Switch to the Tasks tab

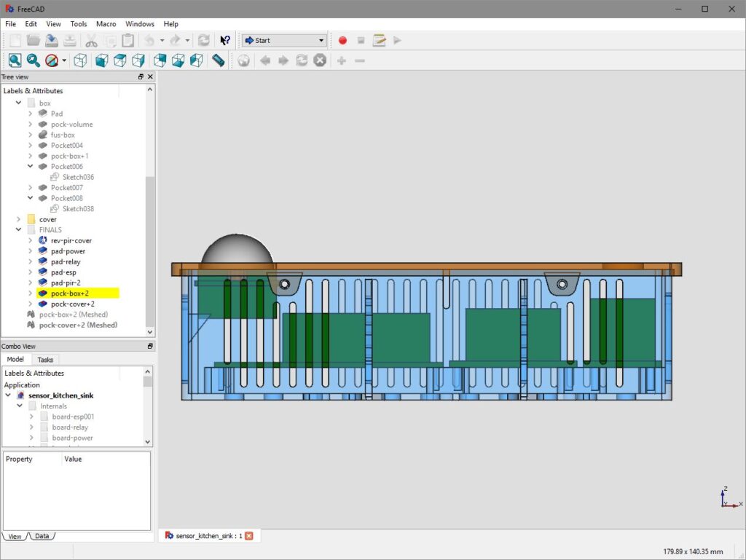point(45,360)
